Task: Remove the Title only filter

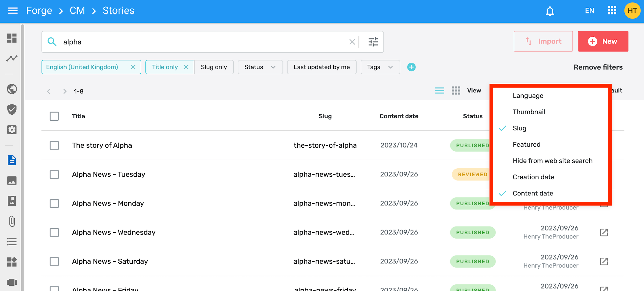Action: coord(186,67)
